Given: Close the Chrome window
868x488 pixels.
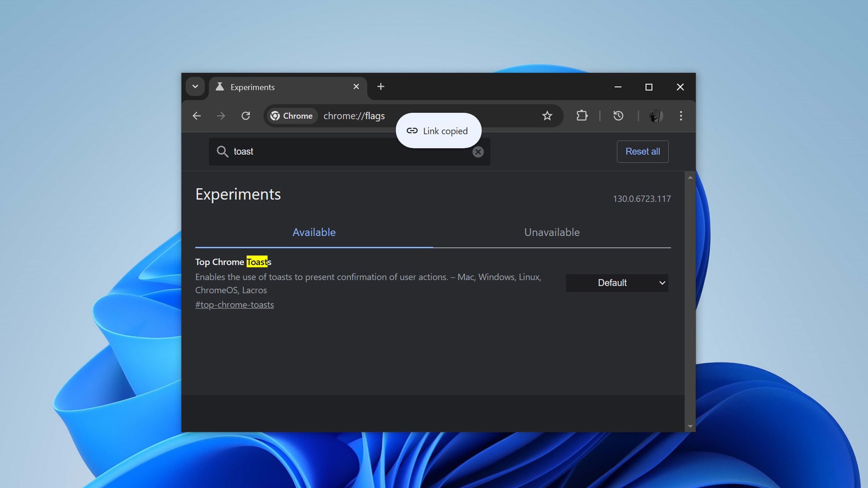Looking at the screenshot, I should [x=680, y=87].
